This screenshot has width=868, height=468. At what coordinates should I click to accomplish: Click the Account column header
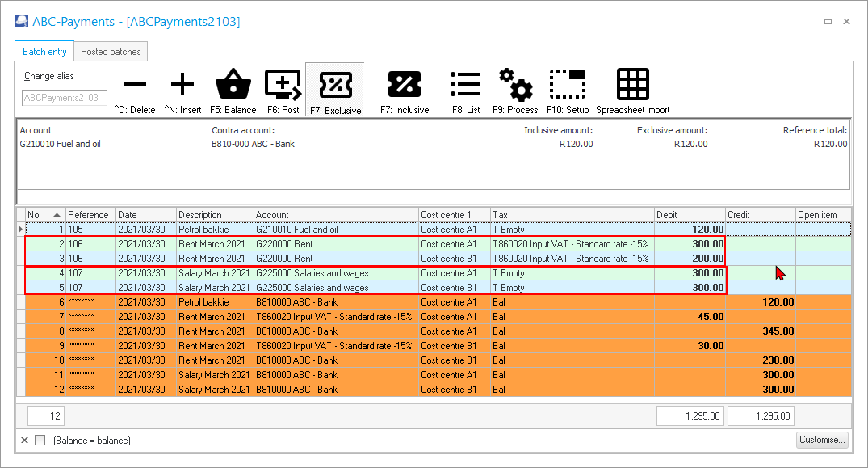tap(336, 215)
